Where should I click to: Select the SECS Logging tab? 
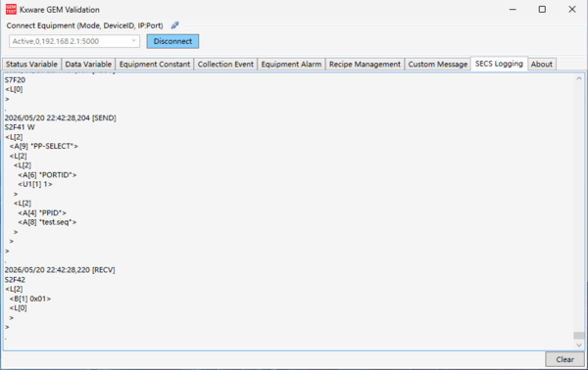[x=499, y=64]
